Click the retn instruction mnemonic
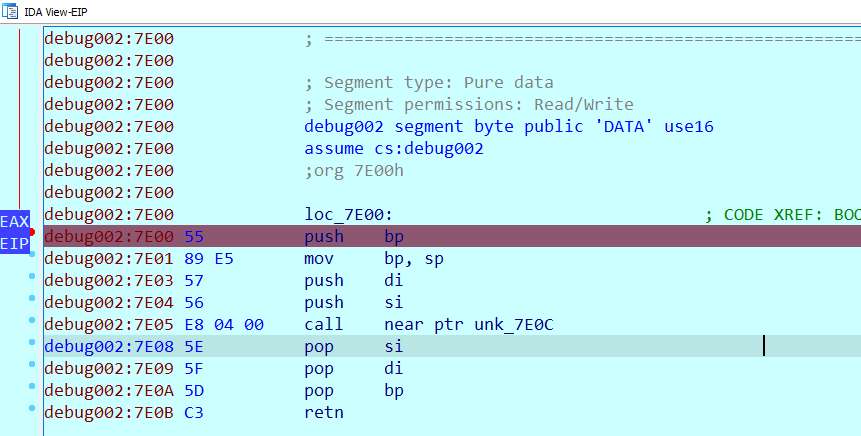Screen dimensions: 861x436 [324, 412]
